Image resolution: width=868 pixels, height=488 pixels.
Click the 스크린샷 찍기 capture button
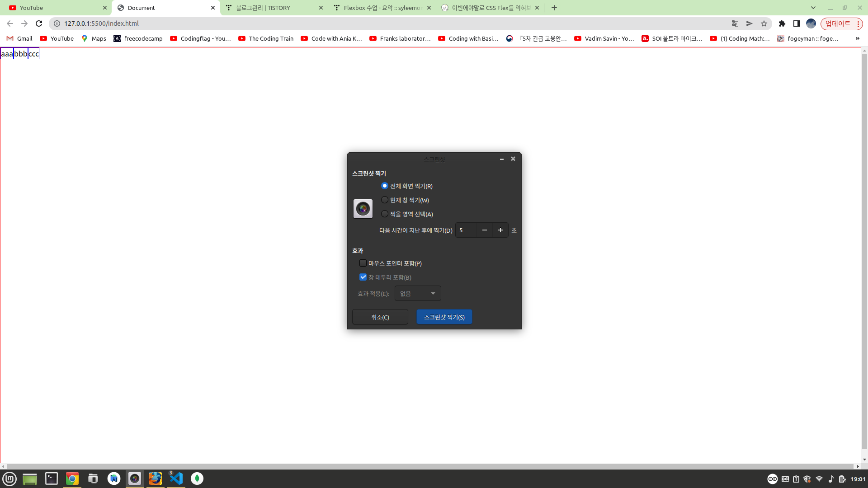(444, 317)
